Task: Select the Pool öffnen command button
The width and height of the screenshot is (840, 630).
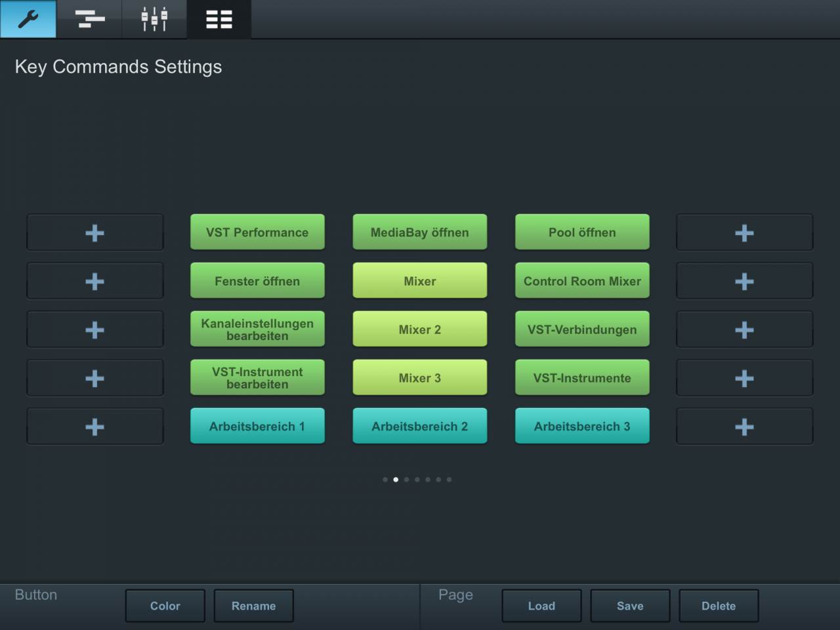Action: click(x=582, y=232)
